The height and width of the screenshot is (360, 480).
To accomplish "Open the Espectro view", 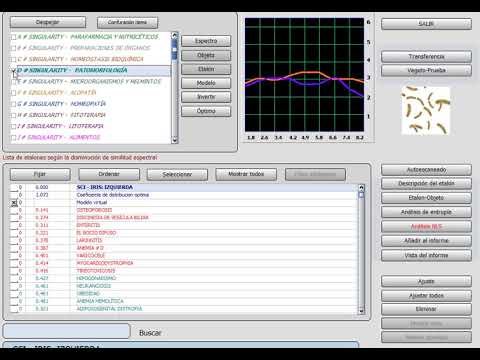I will pyautogui.click(x=206, y=41).
